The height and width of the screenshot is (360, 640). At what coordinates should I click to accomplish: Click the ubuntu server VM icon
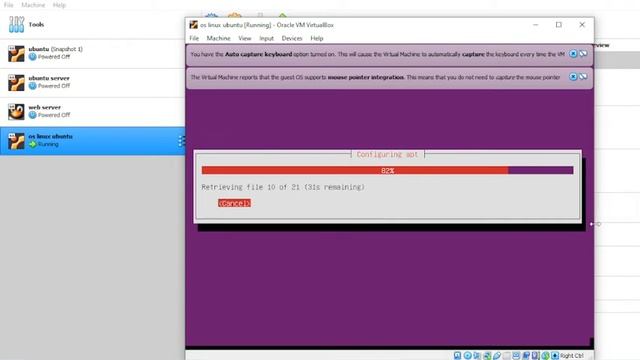(16, 82)
